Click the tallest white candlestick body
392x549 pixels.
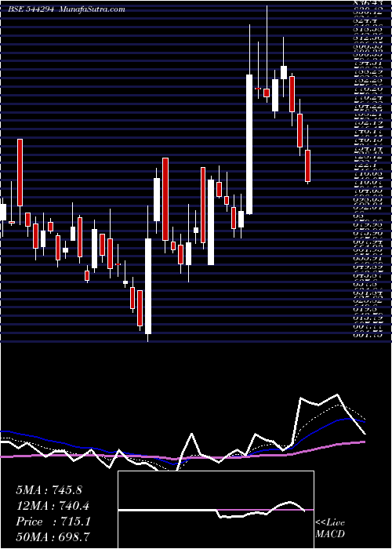coord(249,144)
